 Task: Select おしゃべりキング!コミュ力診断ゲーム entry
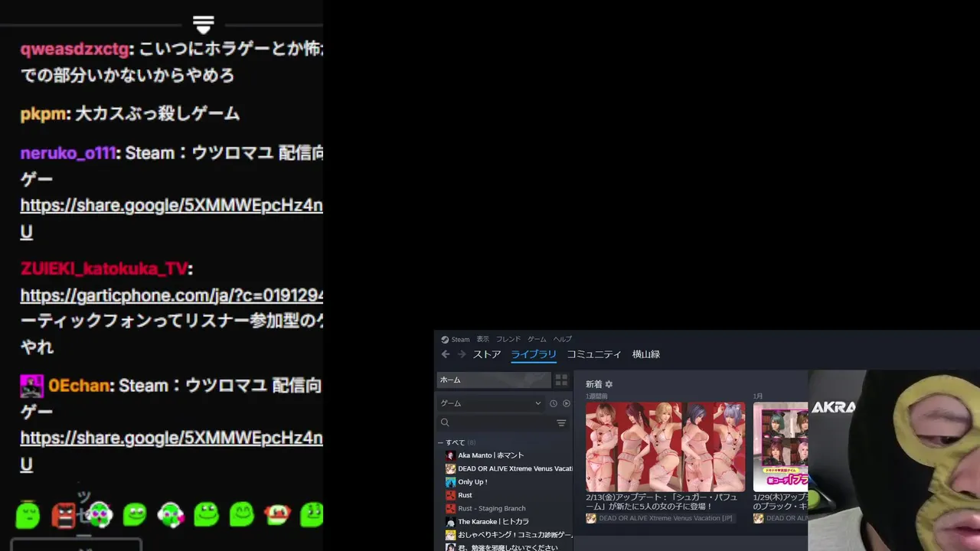pyautogui.click(x=515, y=535)
